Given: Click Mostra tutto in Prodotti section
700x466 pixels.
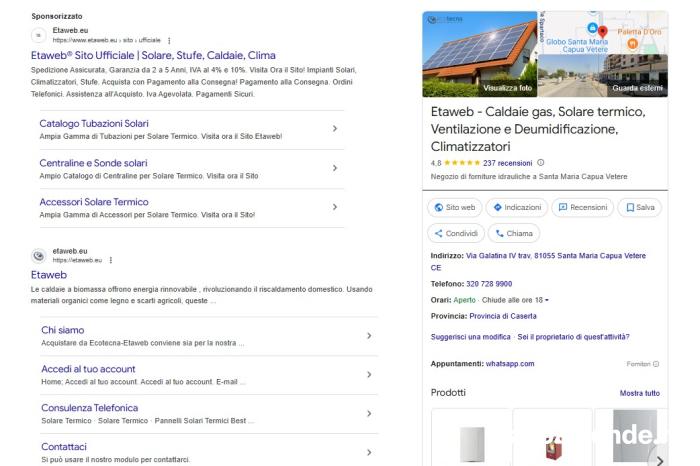Looking at the screenshot, I should point(639,393).
